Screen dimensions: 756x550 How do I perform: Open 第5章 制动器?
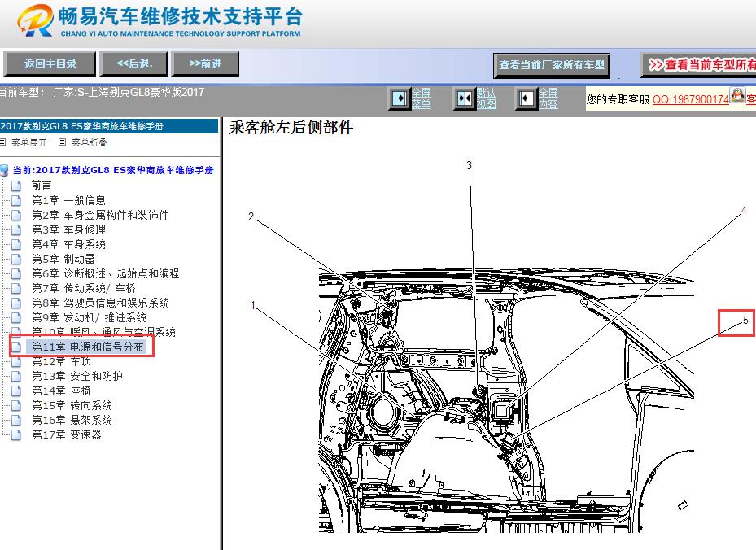point(63,259)
